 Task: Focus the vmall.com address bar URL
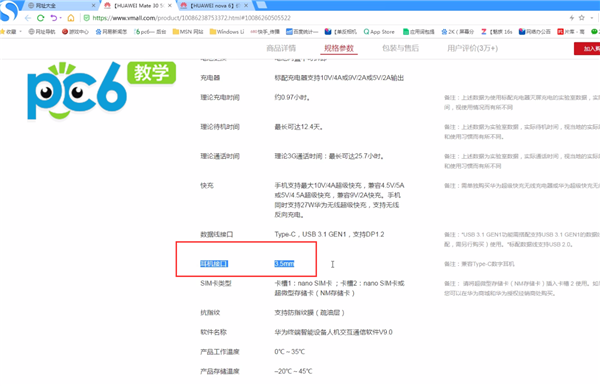click(191, 18)
